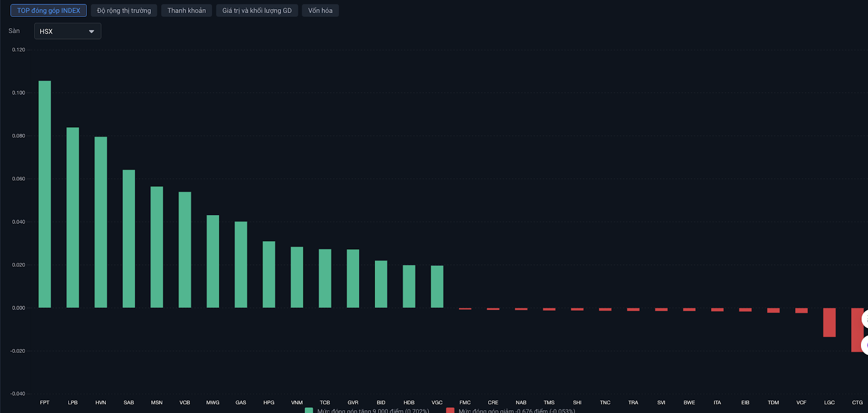Click the EIB axis label

(x=745, y=403)
